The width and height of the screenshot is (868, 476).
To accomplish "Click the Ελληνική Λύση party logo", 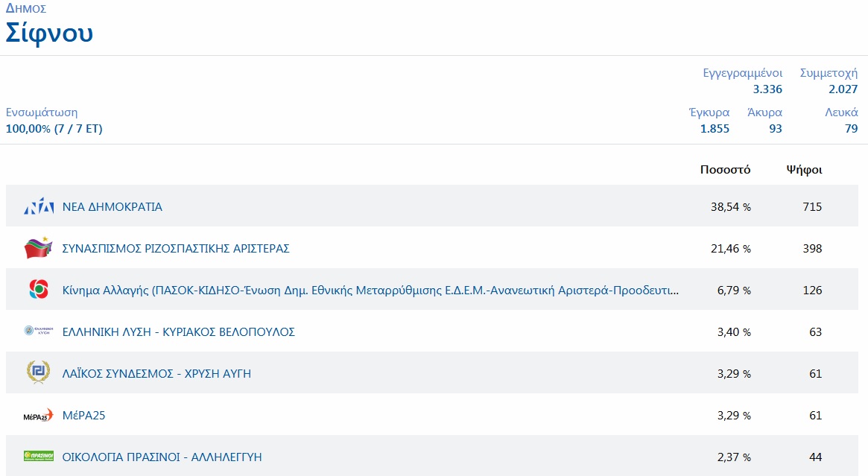I will (x=39, y=331).
